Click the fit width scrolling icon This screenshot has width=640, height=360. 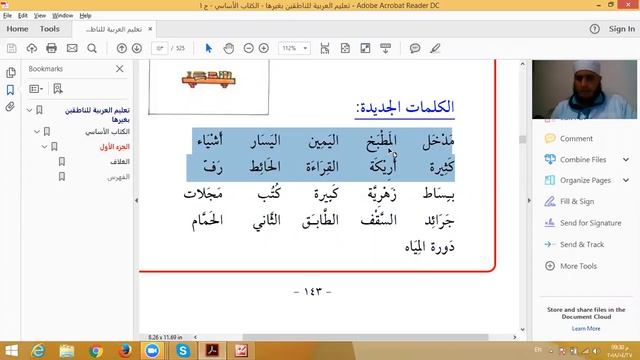325,48
